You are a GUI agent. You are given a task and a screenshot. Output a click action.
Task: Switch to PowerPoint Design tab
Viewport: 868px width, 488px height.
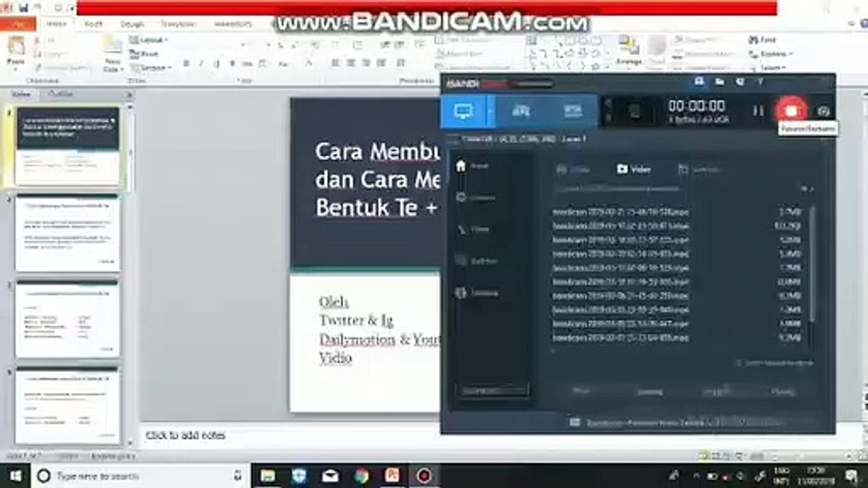(x=132, y=24)
